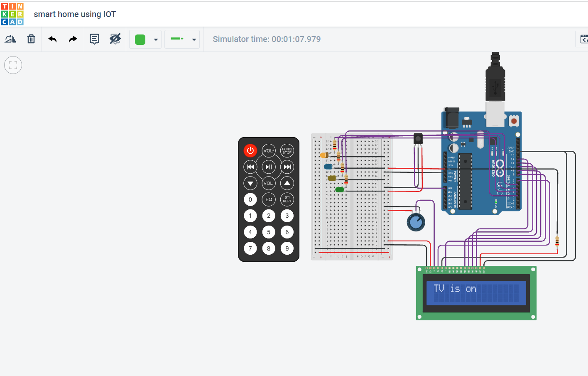Select the LCD display showing TV is on
Screen dimensions: 588x376
click(476, 293)
